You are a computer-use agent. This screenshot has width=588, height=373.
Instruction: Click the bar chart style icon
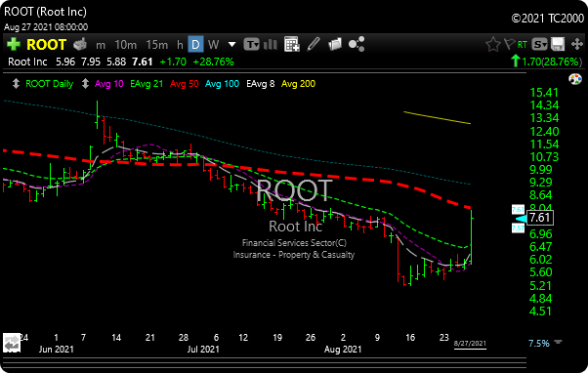(x=271, y=45)
